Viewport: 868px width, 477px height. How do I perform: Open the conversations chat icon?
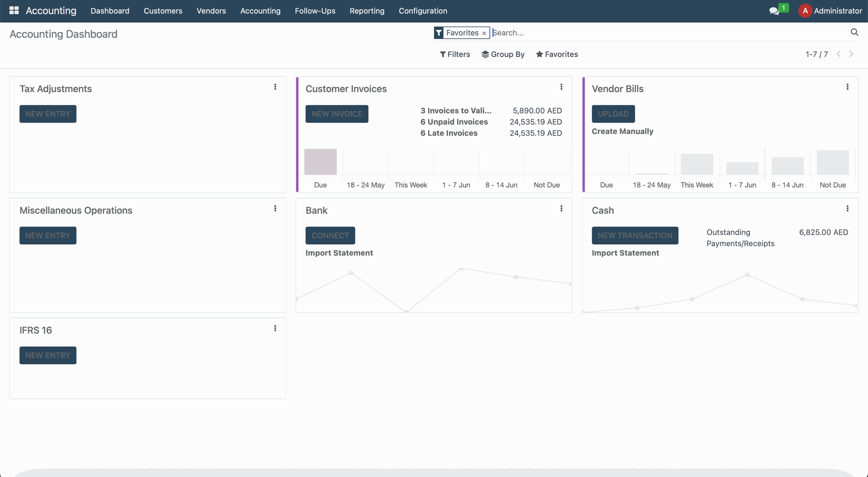774,11
